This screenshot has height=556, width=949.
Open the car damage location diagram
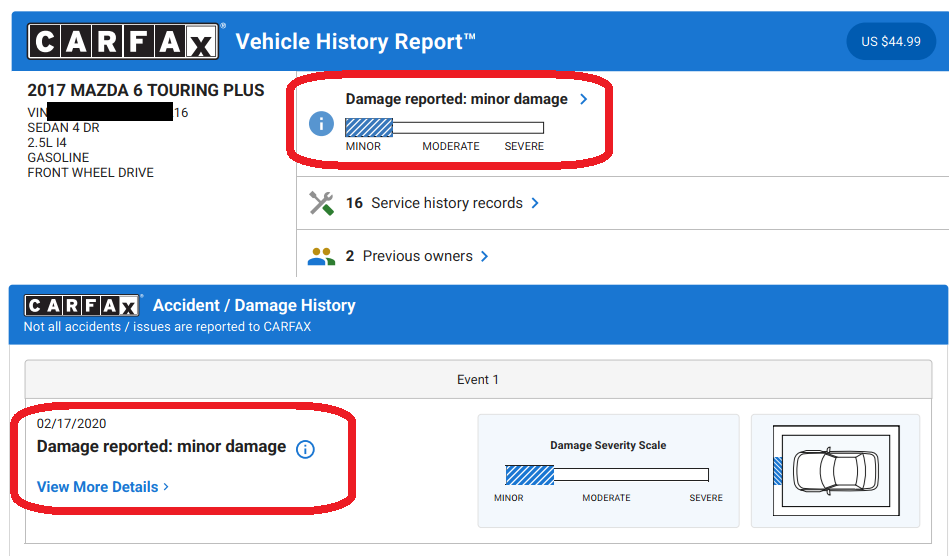point(836,471)
